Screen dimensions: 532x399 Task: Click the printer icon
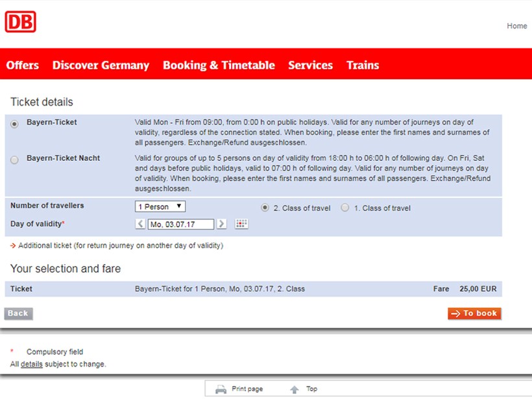coord(221,389)
